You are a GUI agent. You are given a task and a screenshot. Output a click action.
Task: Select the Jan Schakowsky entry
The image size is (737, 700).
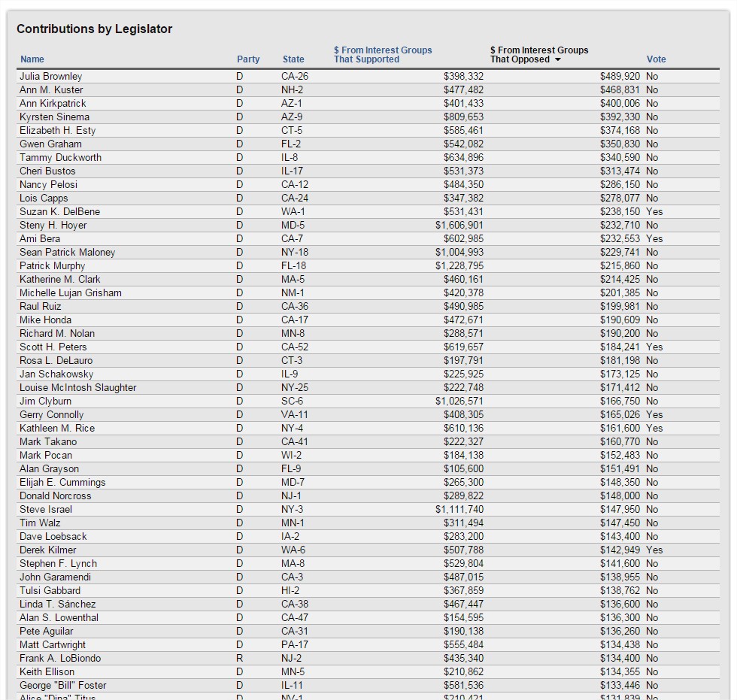[56, 374]
